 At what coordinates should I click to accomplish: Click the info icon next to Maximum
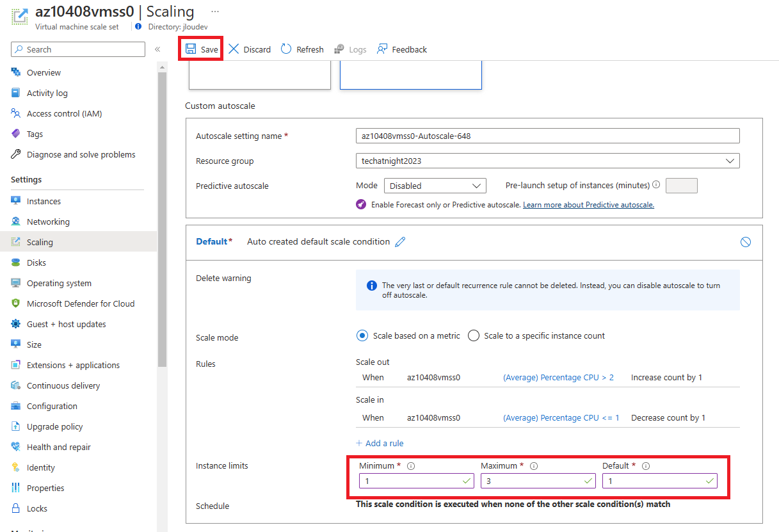click(534, 466)
